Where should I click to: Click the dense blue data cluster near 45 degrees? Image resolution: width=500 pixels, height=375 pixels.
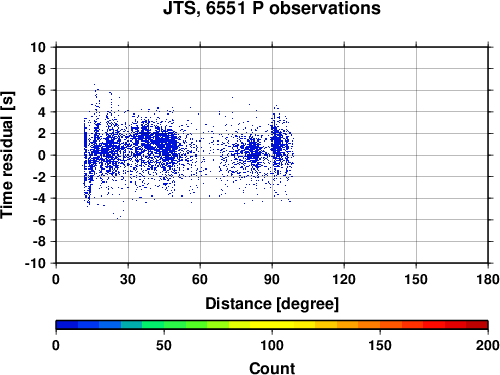(166, 143)
